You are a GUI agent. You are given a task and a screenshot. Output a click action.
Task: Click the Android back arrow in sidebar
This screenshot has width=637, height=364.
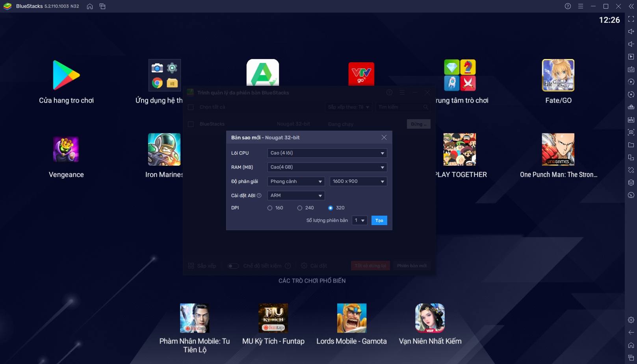(x=631, y=333)
